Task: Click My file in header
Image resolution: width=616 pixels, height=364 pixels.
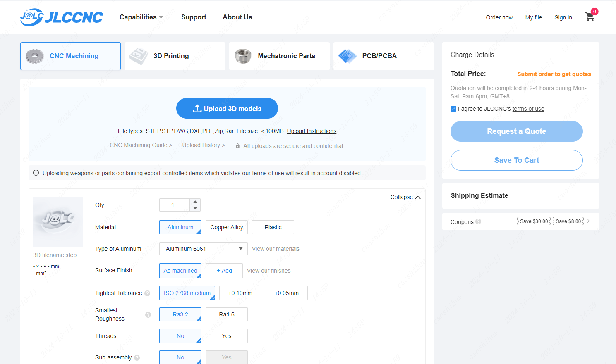Action: point(534,17)
